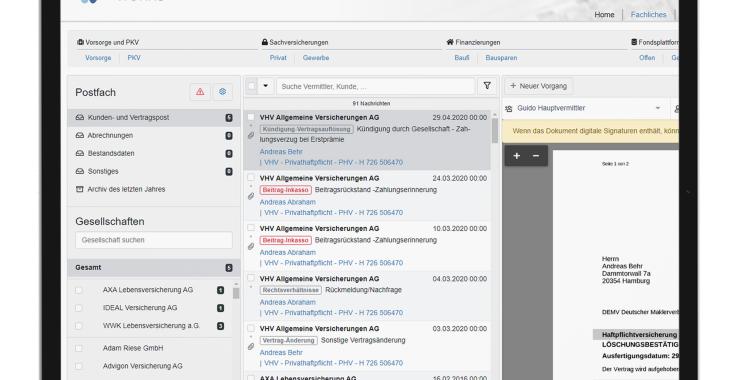Open the Vorsorge link
Viewport: 740px width, 380px height.
(x=98, y=58)
